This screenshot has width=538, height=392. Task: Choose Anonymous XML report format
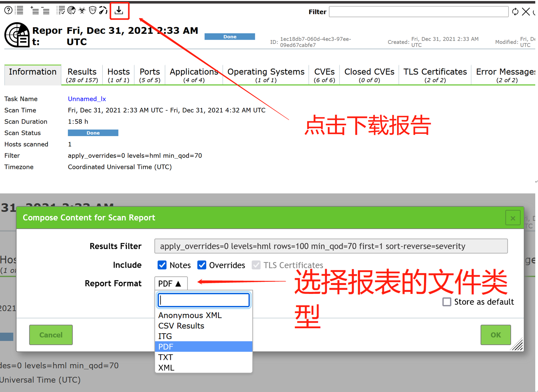click(190, 315)
